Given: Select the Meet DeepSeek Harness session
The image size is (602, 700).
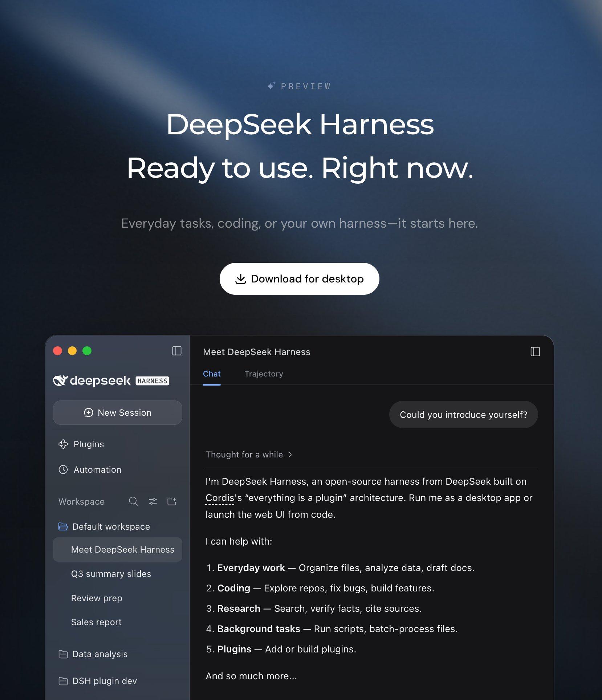Looking at the screenshot, I should tap(118, 549).
